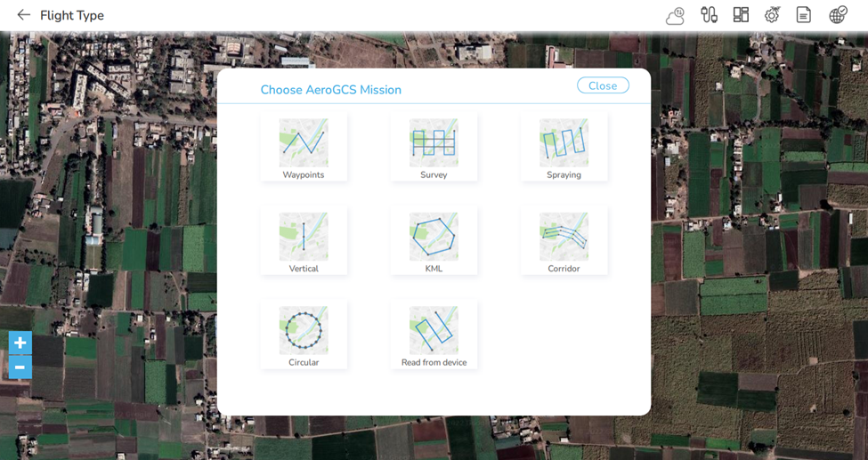
Task: Select the KML mission thumbnail
Action: pyautogui.click(x=434, y=237)
